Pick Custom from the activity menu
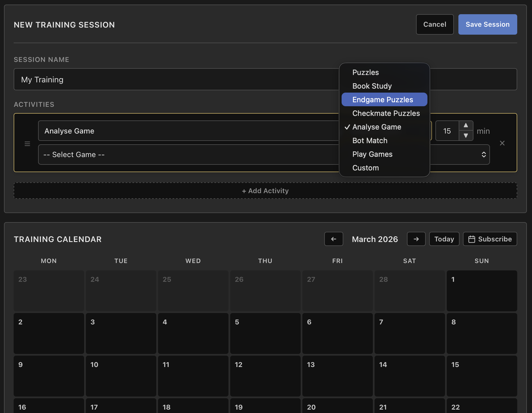This screenshot has width=532, height=413. tap(365, 168)
